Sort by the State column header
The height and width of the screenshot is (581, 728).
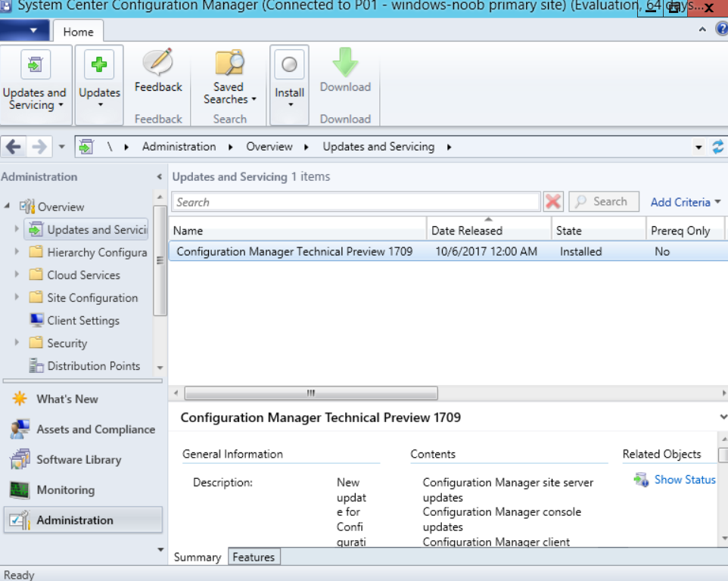(599, 230)
